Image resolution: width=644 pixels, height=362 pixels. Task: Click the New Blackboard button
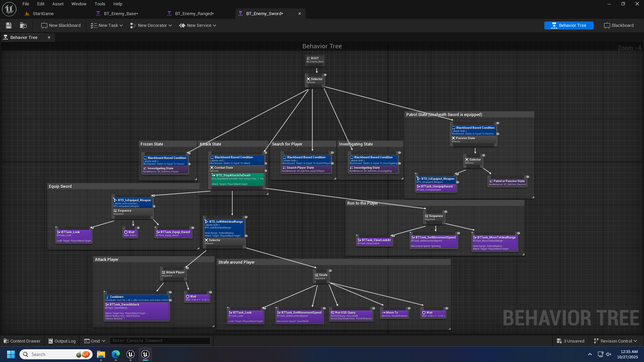61,25
